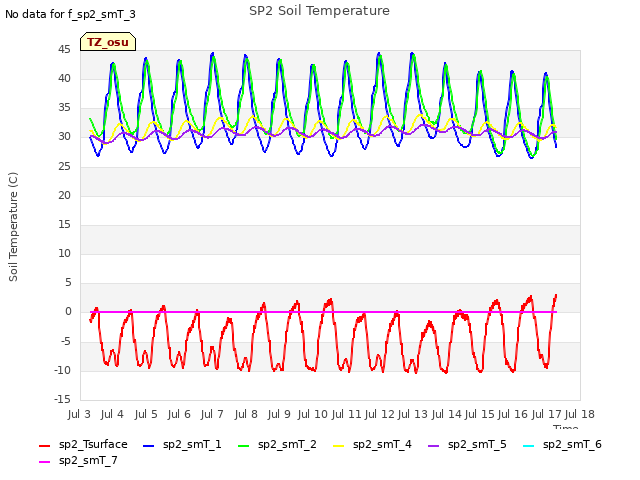Click the purple sp2_smT_5 legend swatch

[x=433, y=446]
